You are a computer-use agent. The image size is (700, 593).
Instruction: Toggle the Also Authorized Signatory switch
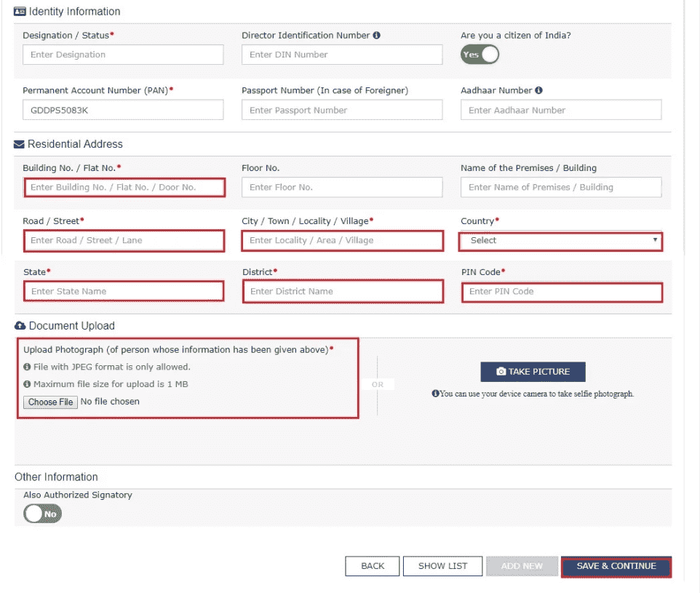(42, 514)
